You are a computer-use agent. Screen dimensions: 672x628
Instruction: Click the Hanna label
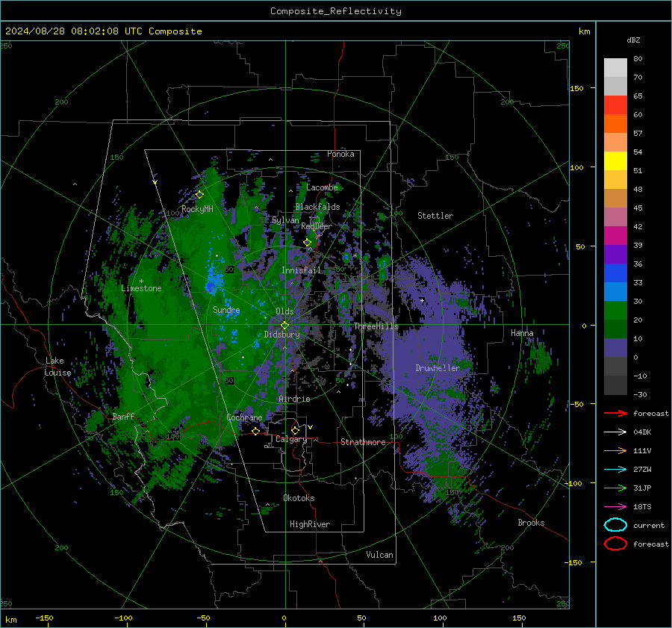pyautogui.click(x=522, y=333)
